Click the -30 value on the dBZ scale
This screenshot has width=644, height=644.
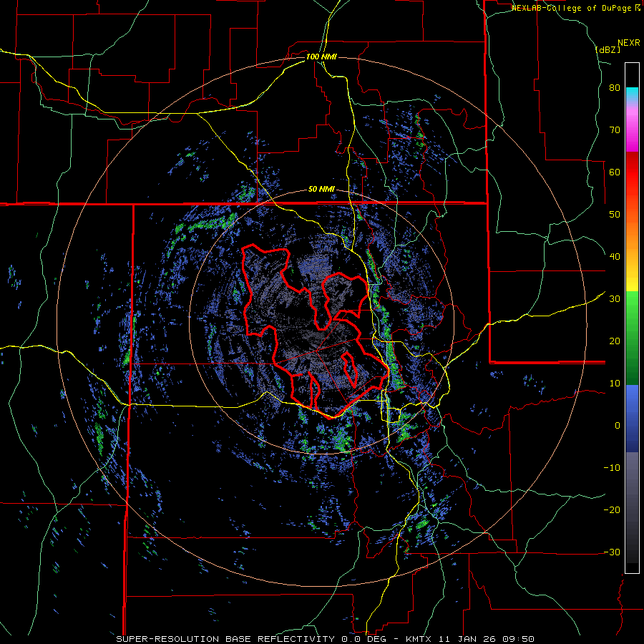pos(612,552)
